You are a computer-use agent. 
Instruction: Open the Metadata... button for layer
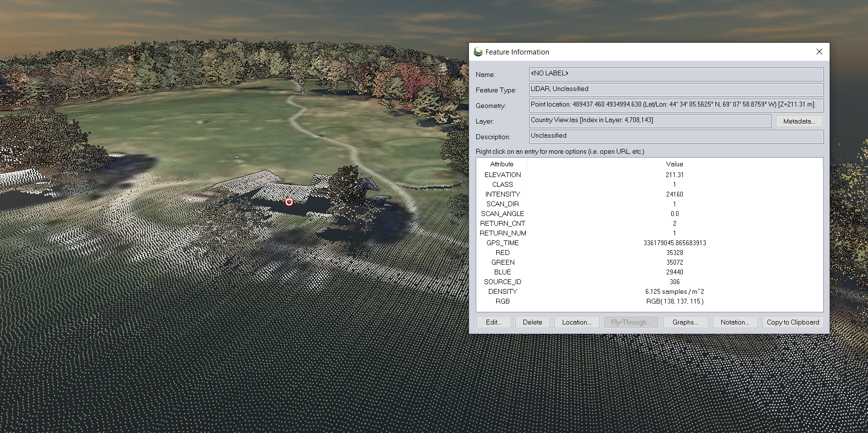[799, 121]
